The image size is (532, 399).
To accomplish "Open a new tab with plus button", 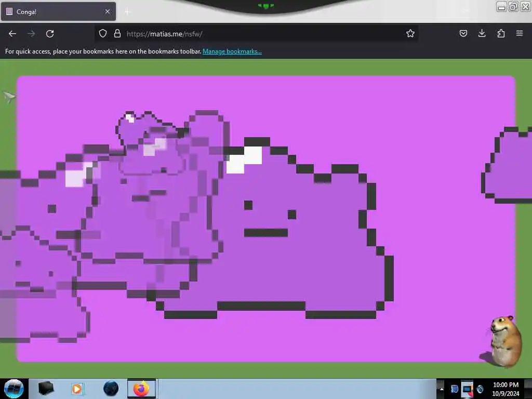I will point(127,12).
